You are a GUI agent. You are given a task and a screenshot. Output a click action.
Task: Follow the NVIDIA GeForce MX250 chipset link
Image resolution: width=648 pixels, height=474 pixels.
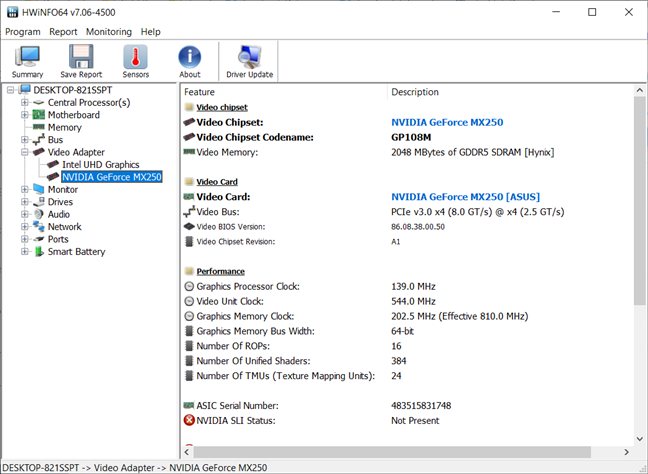click(x=447, y=122)
